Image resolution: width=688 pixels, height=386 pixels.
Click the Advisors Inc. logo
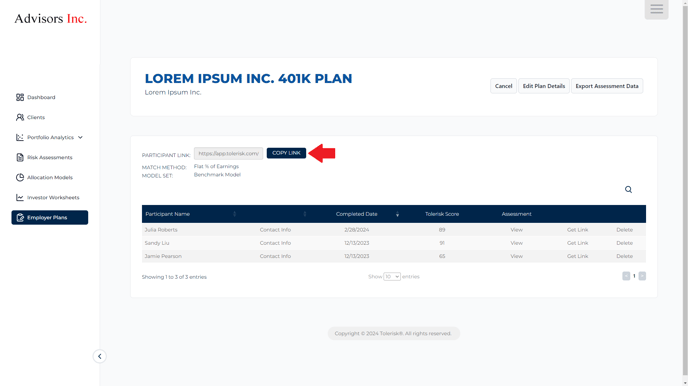[50, 18]
